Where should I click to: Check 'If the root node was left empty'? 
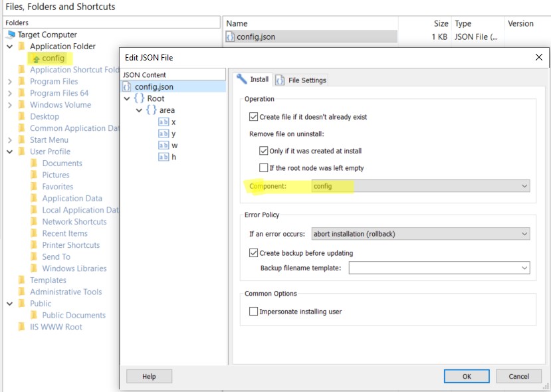click(x=264, y=168)
